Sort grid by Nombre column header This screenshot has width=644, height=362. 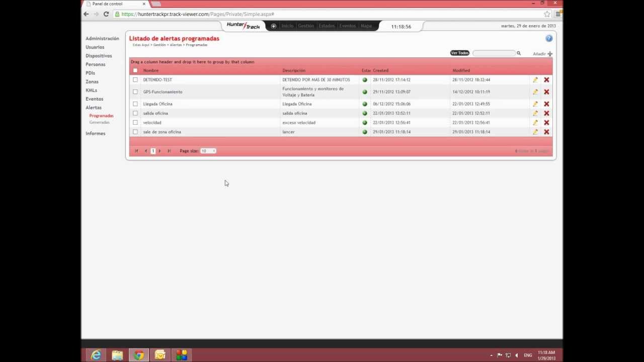151,70
